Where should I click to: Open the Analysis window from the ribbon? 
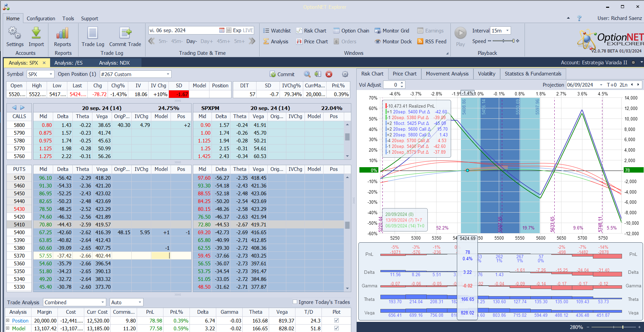click(276, 42)
